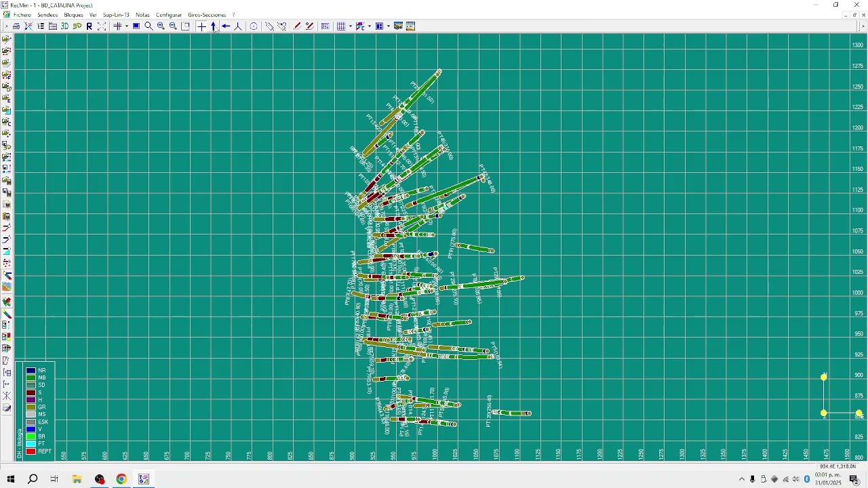Image resolution: width=868 pixels, height=488 pixels.
Task: Click the H purple legend swatch
Action: pos(31,400)
